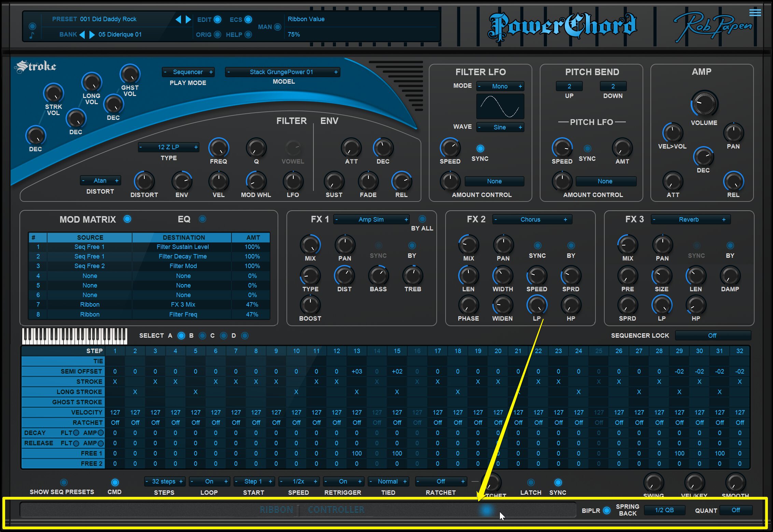Open the Filter LFO MODE Mono dropdown
This screenshot has height=532, width=773.
point(500,86)
